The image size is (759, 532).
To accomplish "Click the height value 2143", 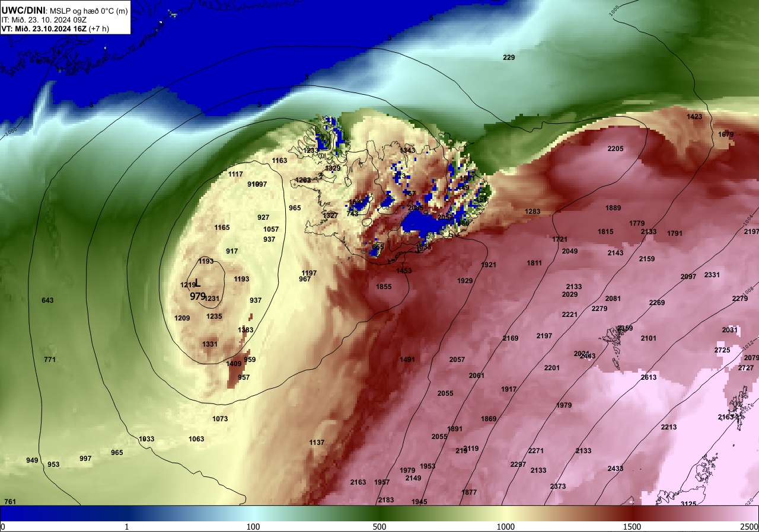I will [x=616, y=253].
